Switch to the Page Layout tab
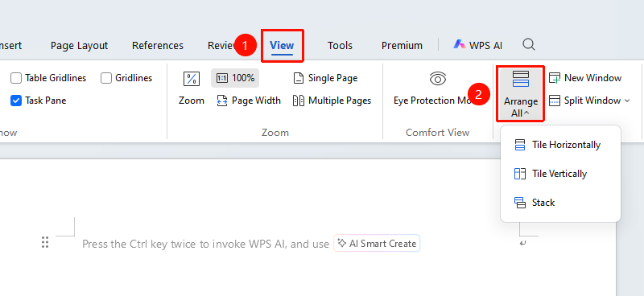Viewport: 644px width, 296px height. click(x=79, y=46)
